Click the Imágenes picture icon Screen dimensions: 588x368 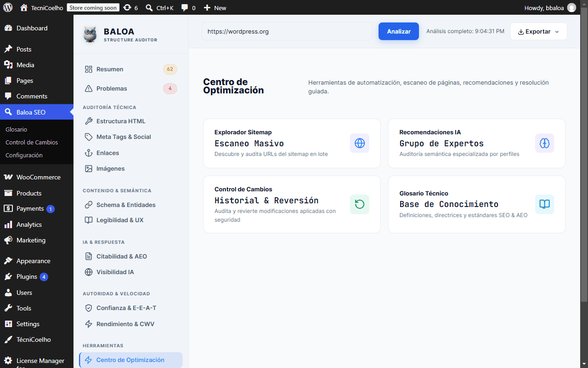pos(89,168)
